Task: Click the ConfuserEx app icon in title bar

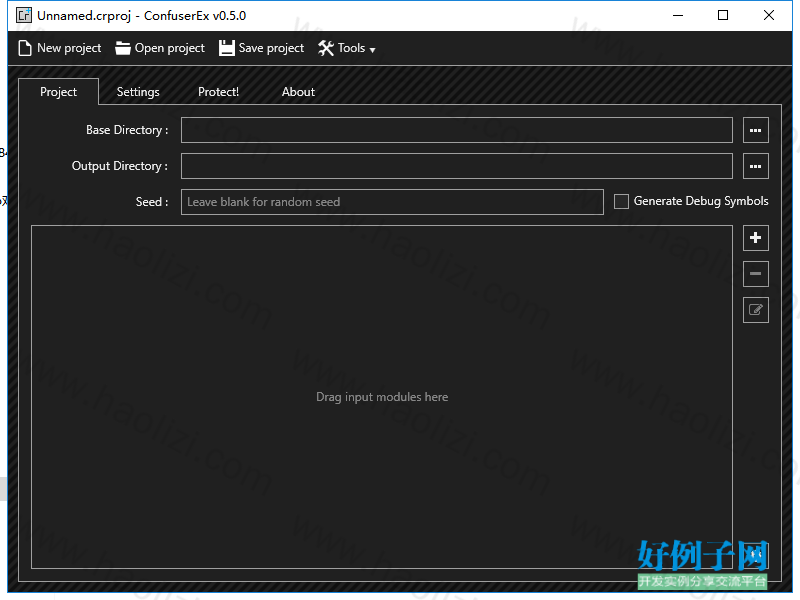Action: (23, 15)
